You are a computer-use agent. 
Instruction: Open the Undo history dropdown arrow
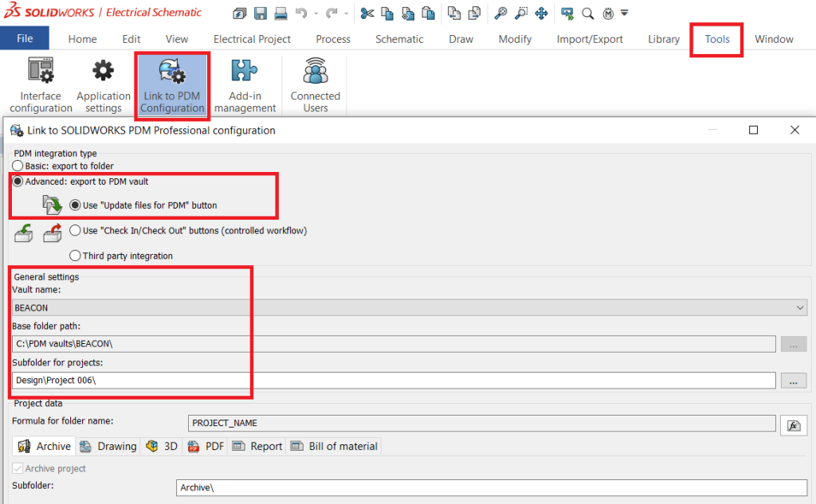click(316, 14)
